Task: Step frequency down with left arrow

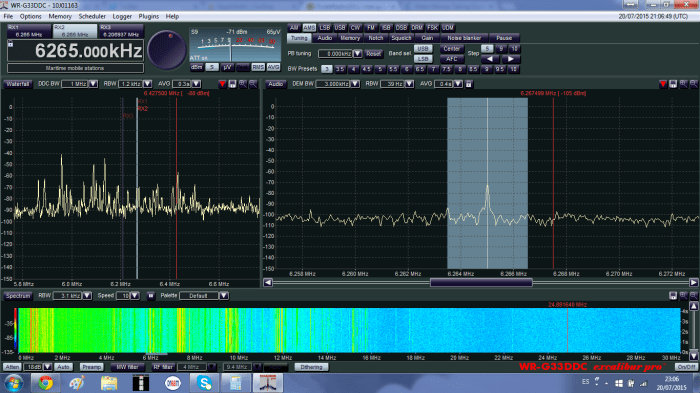Action: [490, 59]
